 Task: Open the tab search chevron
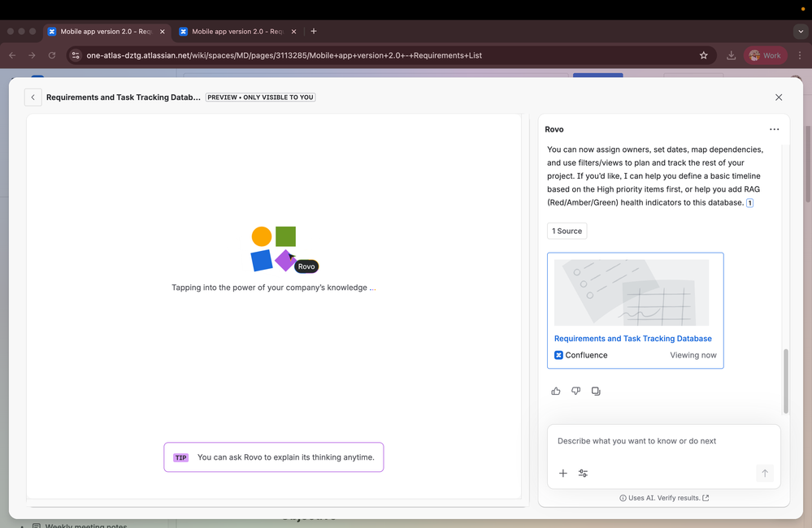[800, 31]
